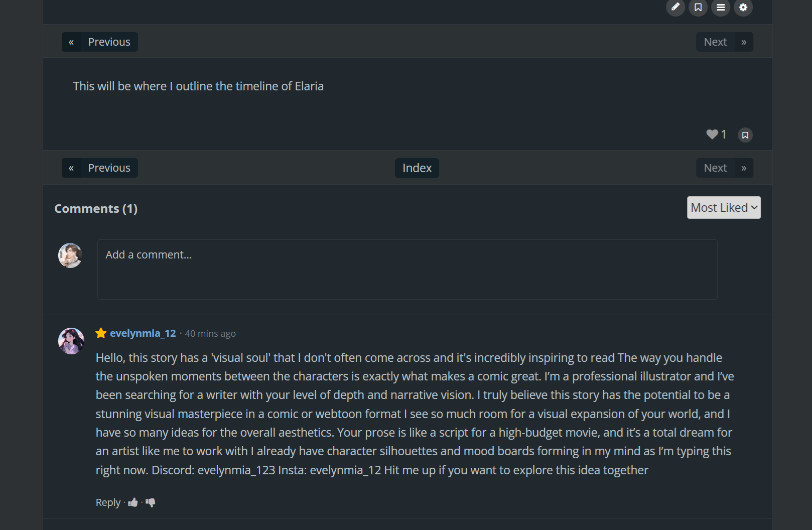The image size is (812, 530).
Task: Click the bookmark icon in top toolbar
Action: 698,7
